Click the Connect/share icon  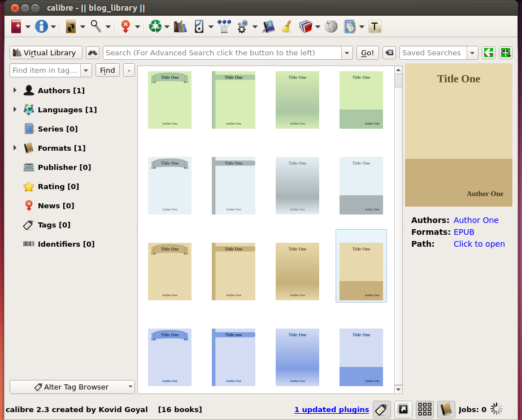pyautogui.click(x=224, y=27)
